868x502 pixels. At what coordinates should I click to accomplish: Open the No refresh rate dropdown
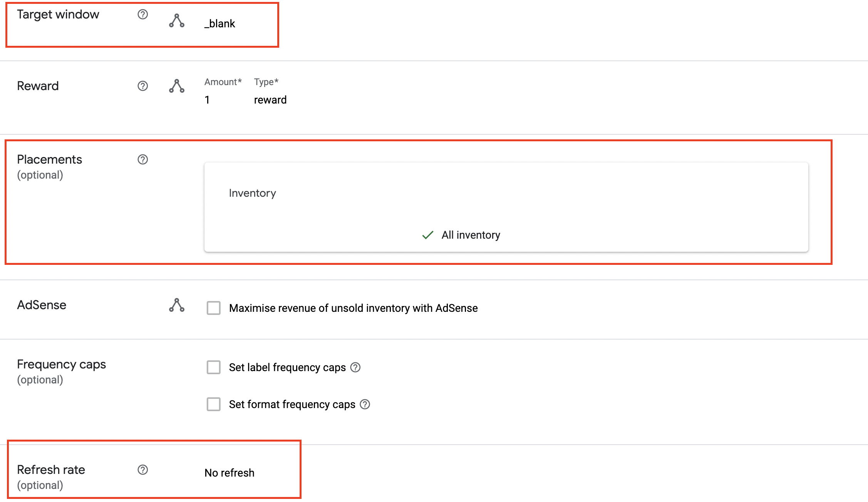[230, 473]
